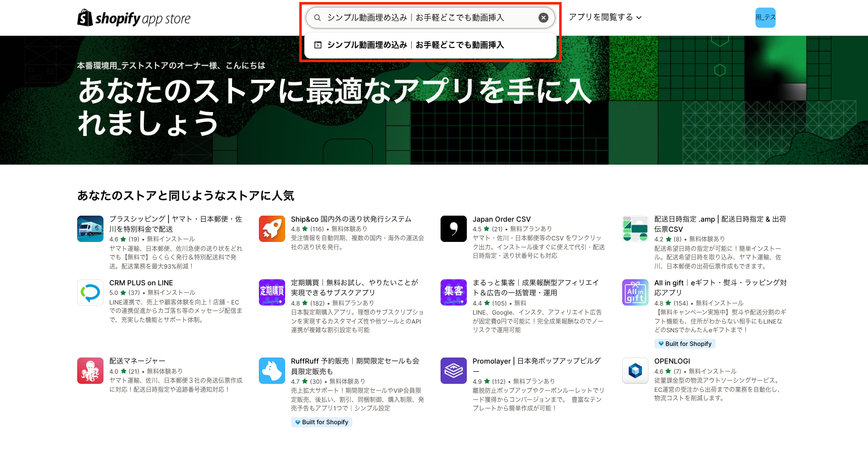Click Built for Shopify badge under RuffRuff

click(x=321, y=422)
